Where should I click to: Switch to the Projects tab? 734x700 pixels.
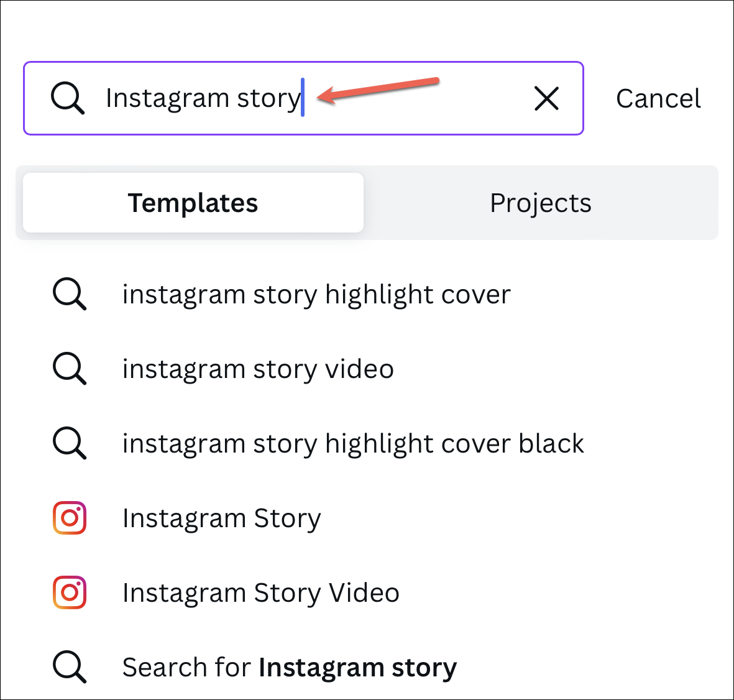541,203
